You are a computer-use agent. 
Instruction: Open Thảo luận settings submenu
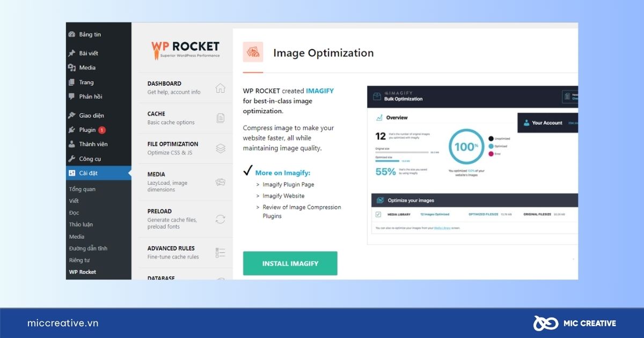click(x=81, y=224)
